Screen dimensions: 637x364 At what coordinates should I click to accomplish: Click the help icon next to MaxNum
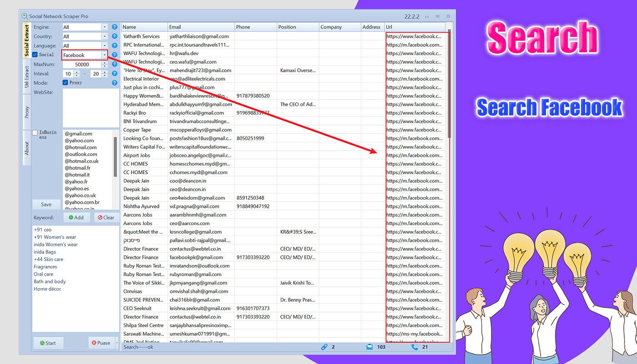click(114, 64)
